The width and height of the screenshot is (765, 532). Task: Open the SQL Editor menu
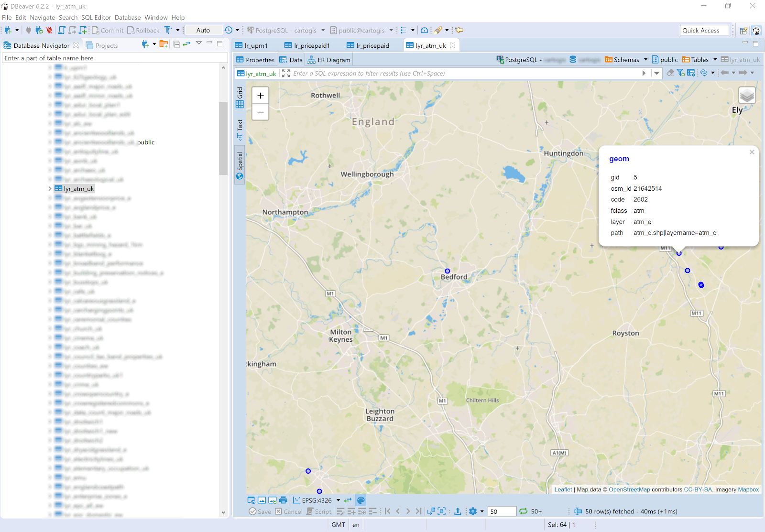tap(96, 17)
